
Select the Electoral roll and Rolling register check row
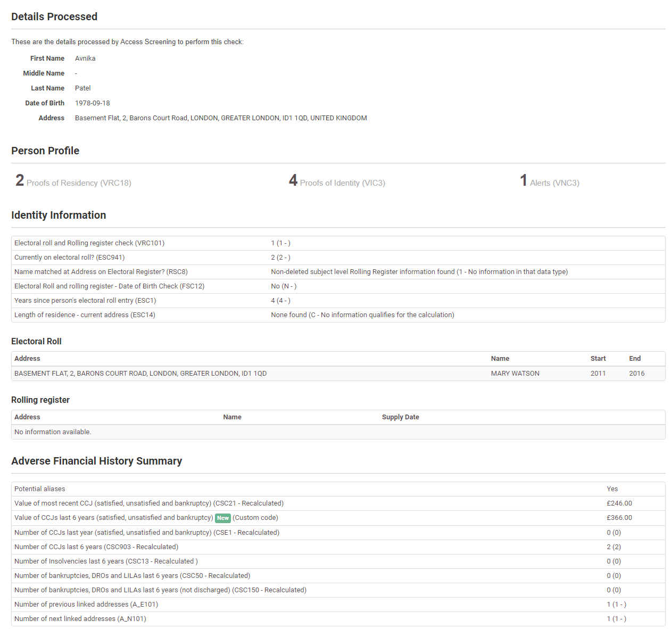[89, 243]
